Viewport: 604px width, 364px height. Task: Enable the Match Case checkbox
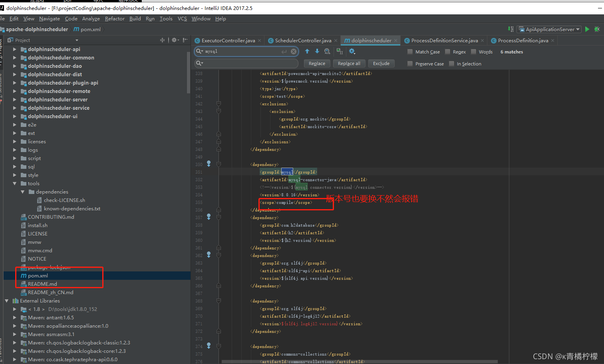410,51
